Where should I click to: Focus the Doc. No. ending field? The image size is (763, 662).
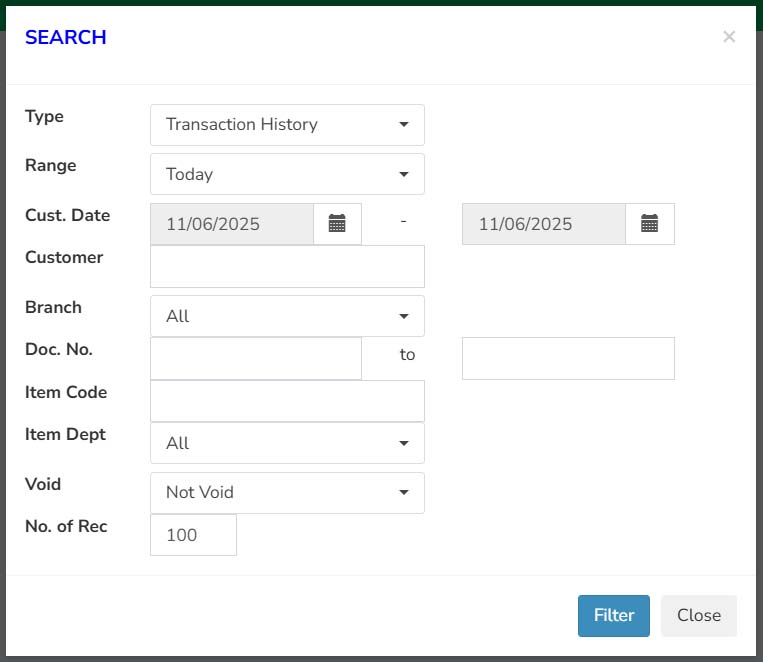(x=568, y=358)
